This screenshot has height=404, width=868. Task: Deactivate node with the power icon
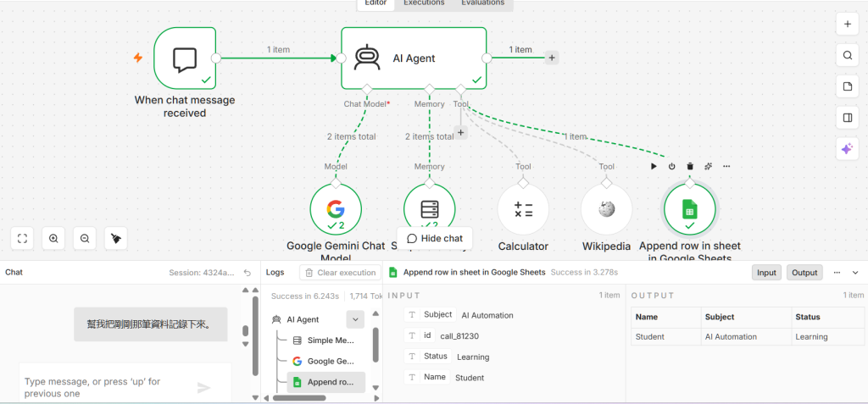tap(671, 166)
